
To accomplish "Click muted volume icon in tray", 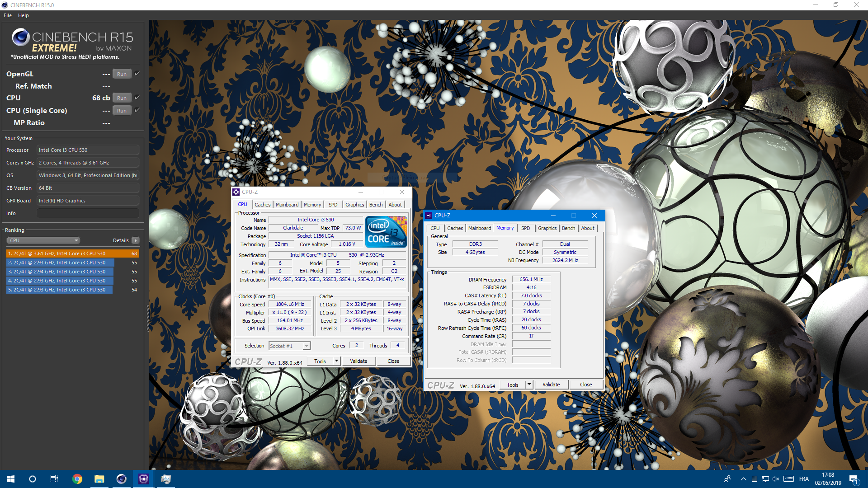I will coord(776,479).
